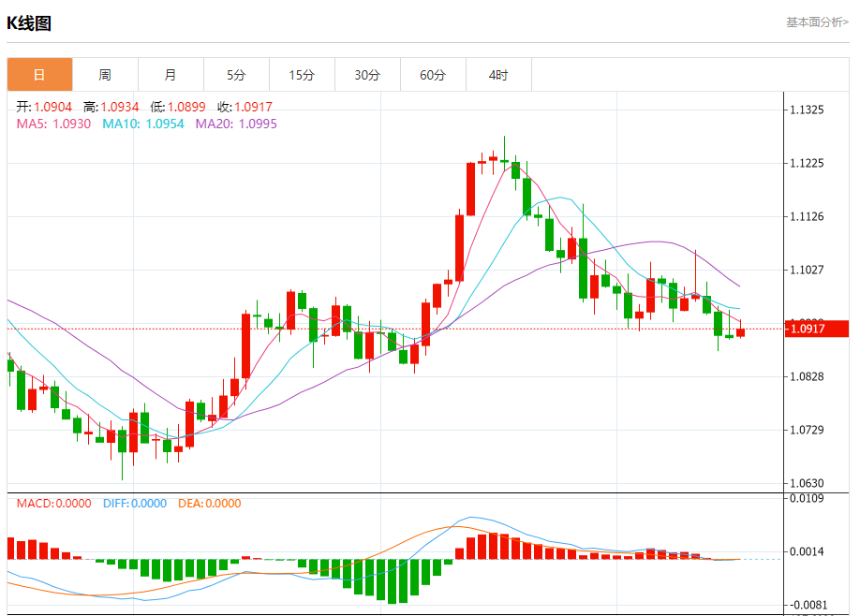Click the 0.0014 MACD axis label

tap(807, 552)
